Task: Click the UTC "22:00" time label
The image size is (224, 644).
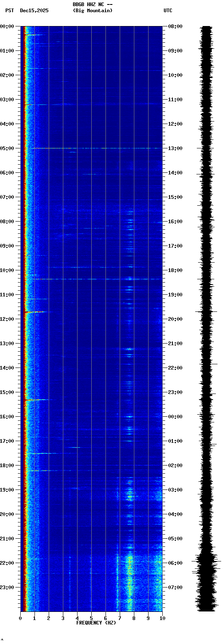Action: [175, 368]
